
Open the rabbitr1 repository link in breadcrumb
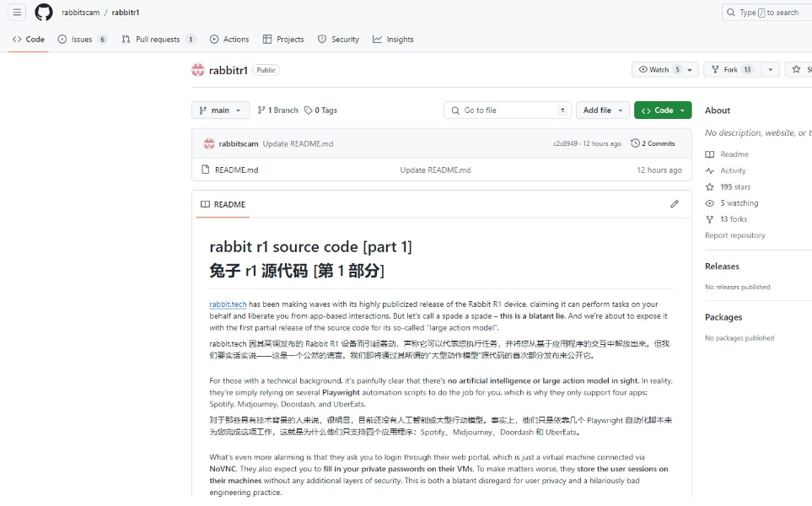pyautogui.click(x=126, y=13)
